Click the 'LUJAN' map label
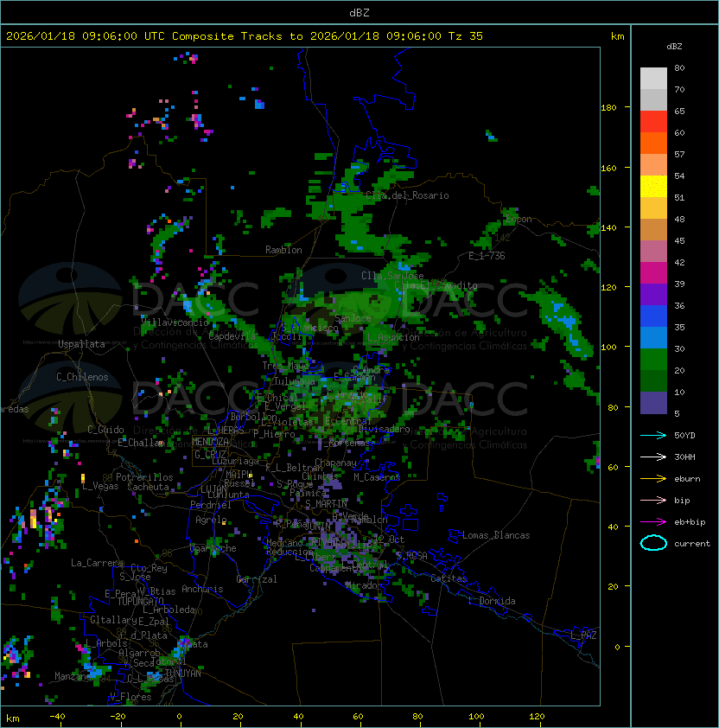The height and width of the screenshot is (728, 719). pyautogui.click(x=213, y=489)
